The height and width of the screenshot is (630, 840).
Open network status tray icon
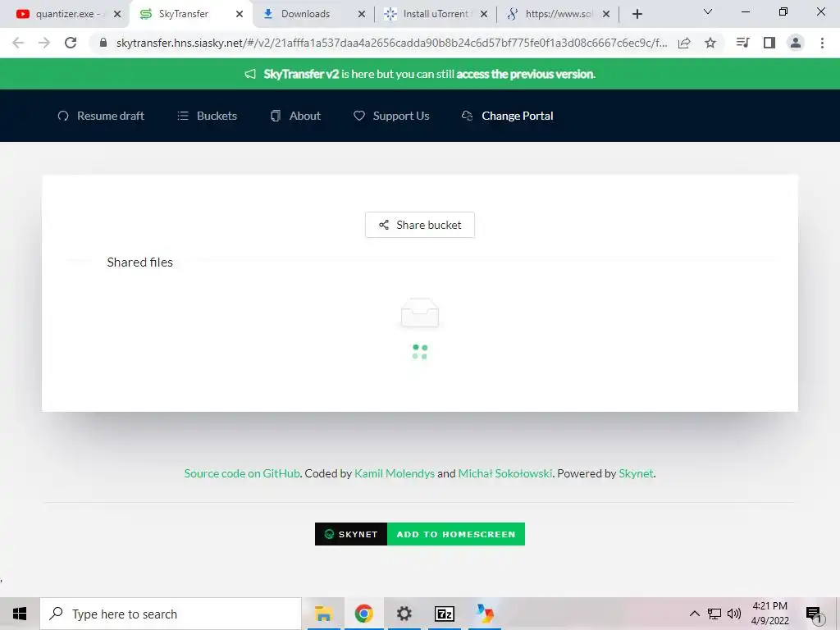(x=714, y=614)
